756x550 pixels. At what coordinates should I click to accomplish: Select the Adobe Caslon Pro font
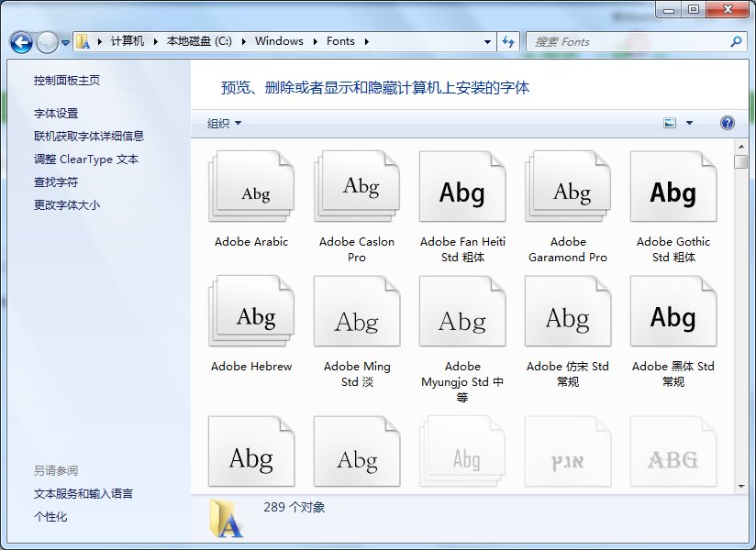(356, 186)
